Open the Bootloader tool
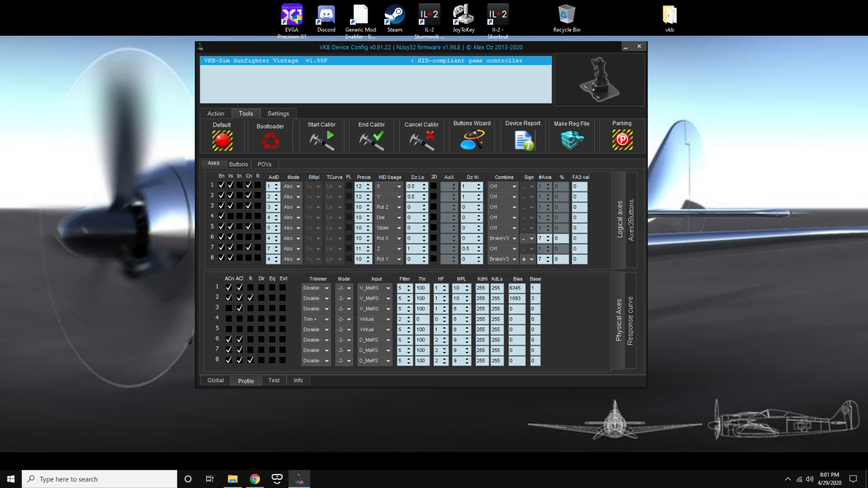 (x=270, y=142)
